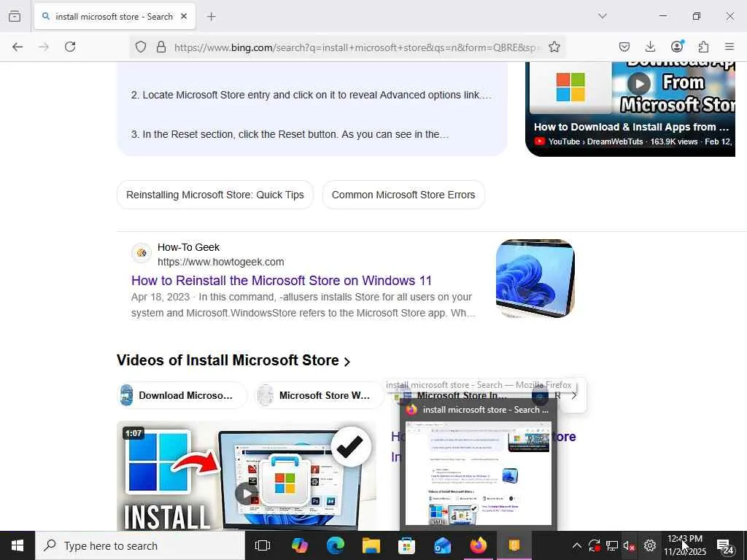747x560 pixels.
Task: Open Outlook from the taskbar
Action: [443, 545]
